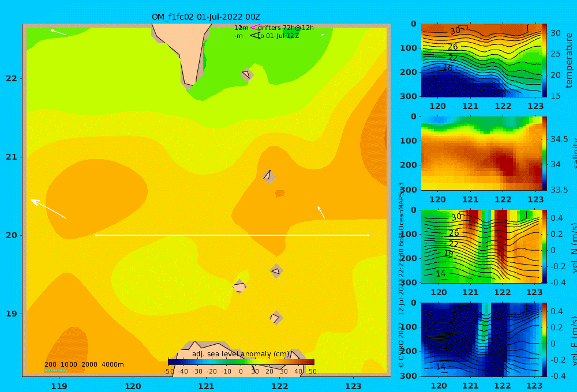The height and width of the screenshot is (392, 577).
Task: Click the plot title OM_f1fc02 01-Jul-2022 00Z
Action: coord(206,17)
